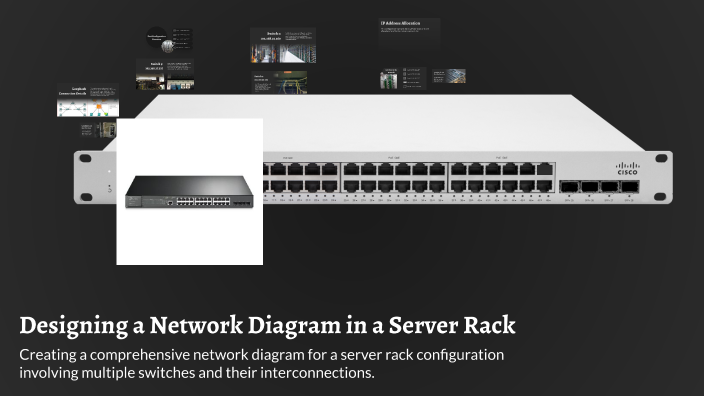
Task: Open the slide thumbnail with green rack and checklist
Action: tap(403, 78)
